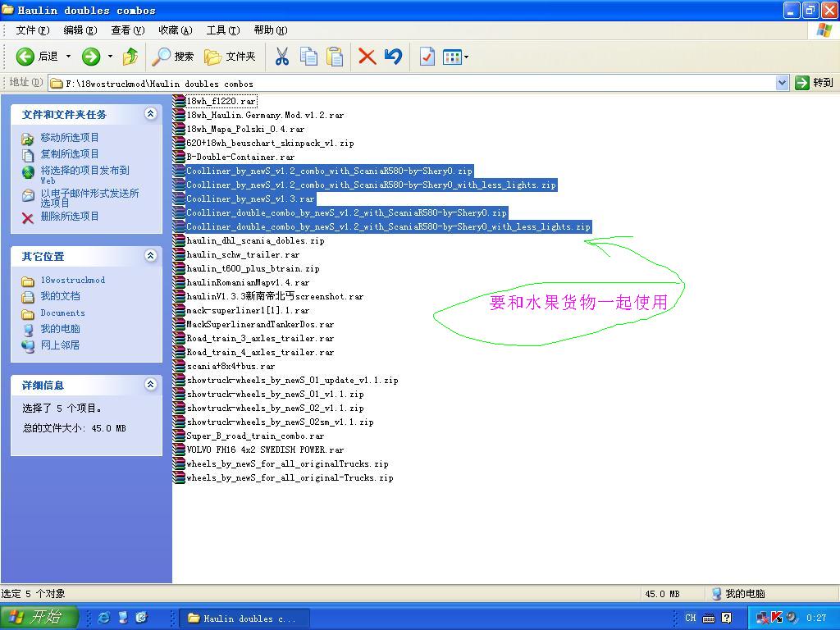The image size is (840, 630).
Task: Expand the address bar dropdown arrow
Action: pyautogui.click(x=782, y=83)
